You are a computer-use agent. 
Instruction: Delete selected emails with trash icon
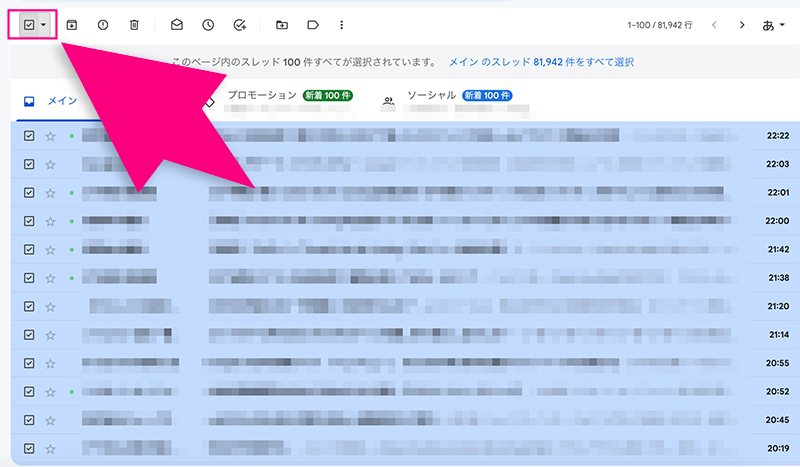[x=134, y=24]
